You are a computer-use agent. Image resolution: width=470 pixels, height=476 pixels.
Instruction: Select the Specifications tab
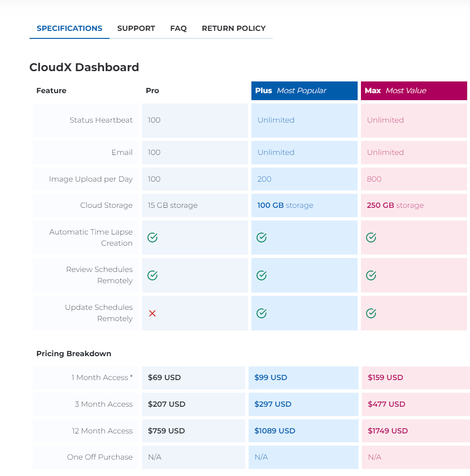coord(70,28)
